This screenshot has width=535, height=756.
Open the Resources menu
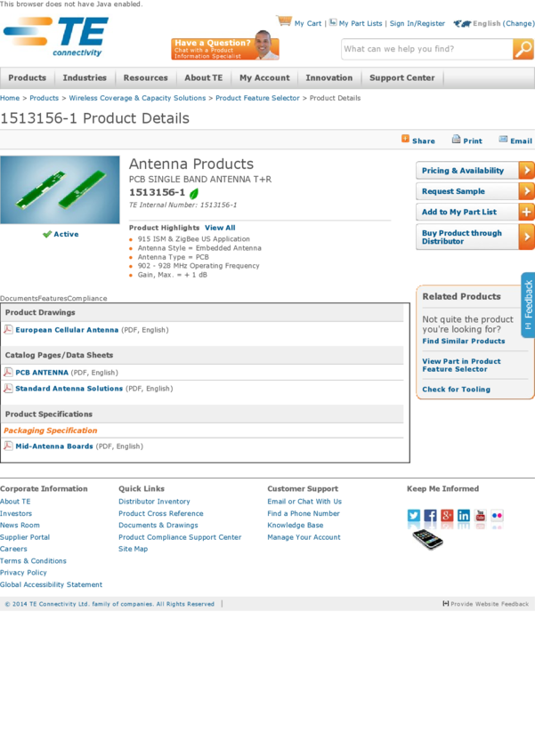pyautogui.click(x=146, y=77)
